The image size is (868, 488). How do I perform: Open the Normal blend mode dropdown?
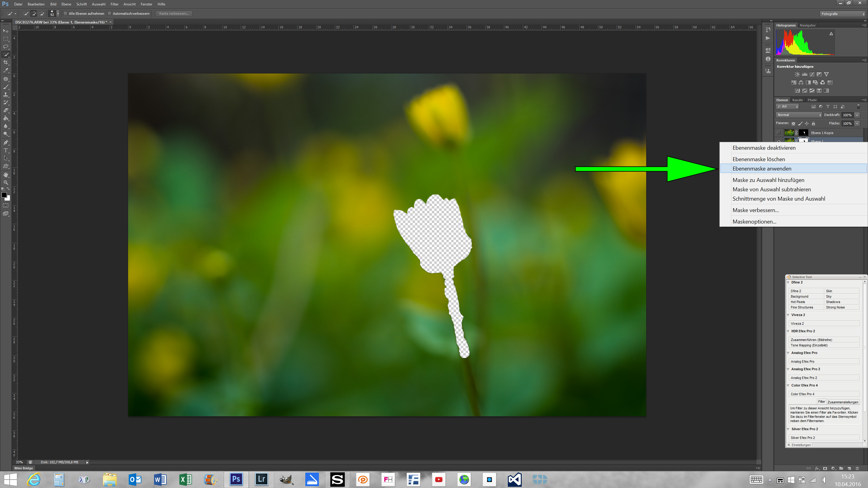pos(799,115)
